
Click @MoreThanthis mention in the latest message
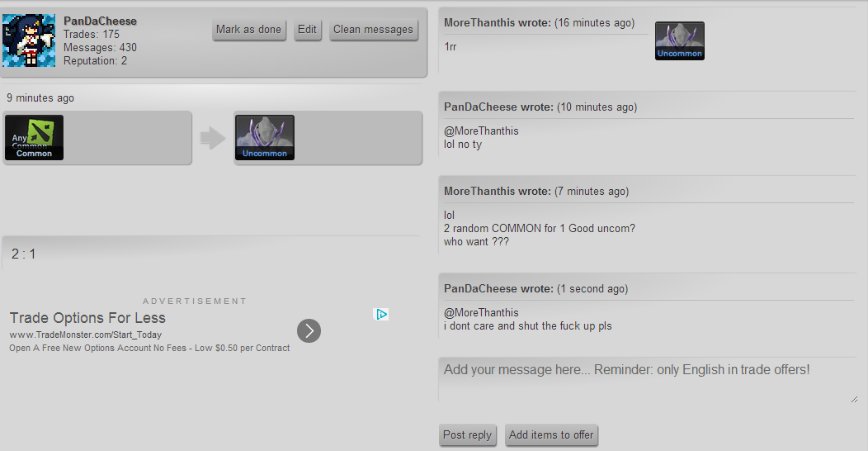coord(481,312)
